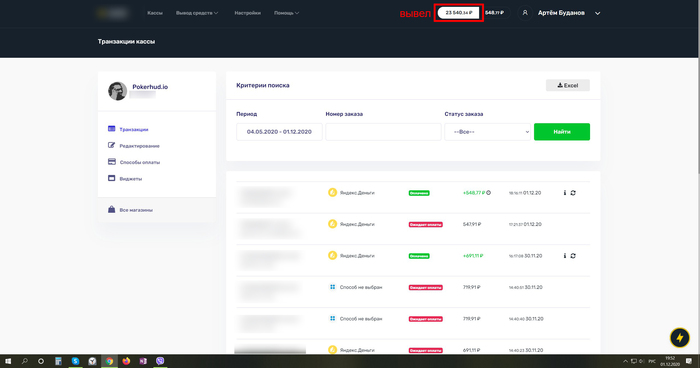Switch to Chrome on the taskbar

[x=109, y=361]
